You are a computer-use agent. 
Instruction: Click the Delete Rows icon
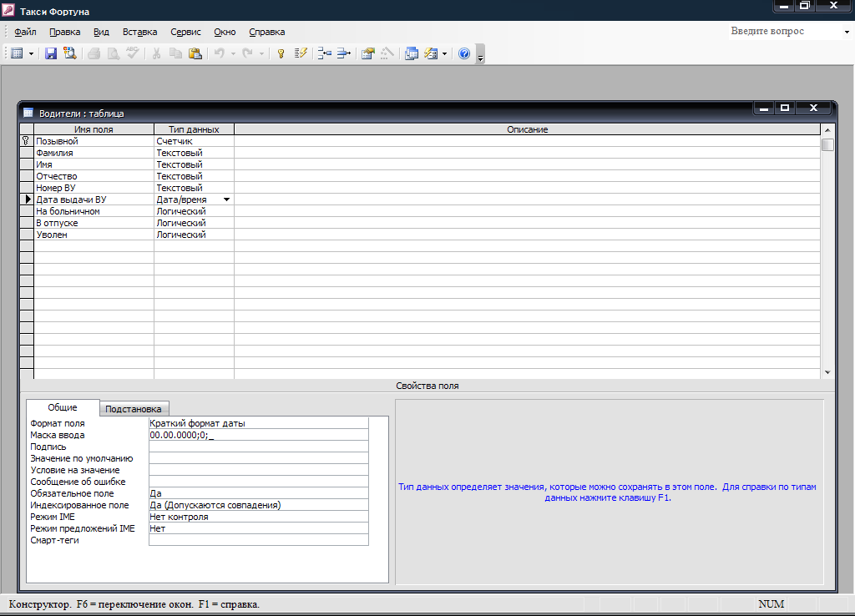[343, 53]
